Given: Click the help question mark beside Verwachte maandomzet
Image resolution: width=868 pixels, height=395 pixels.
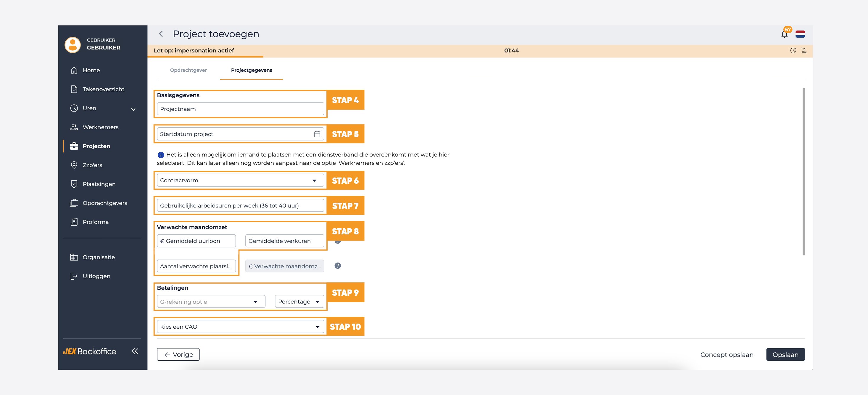Looking at the screenshot, I should [338, 266].
